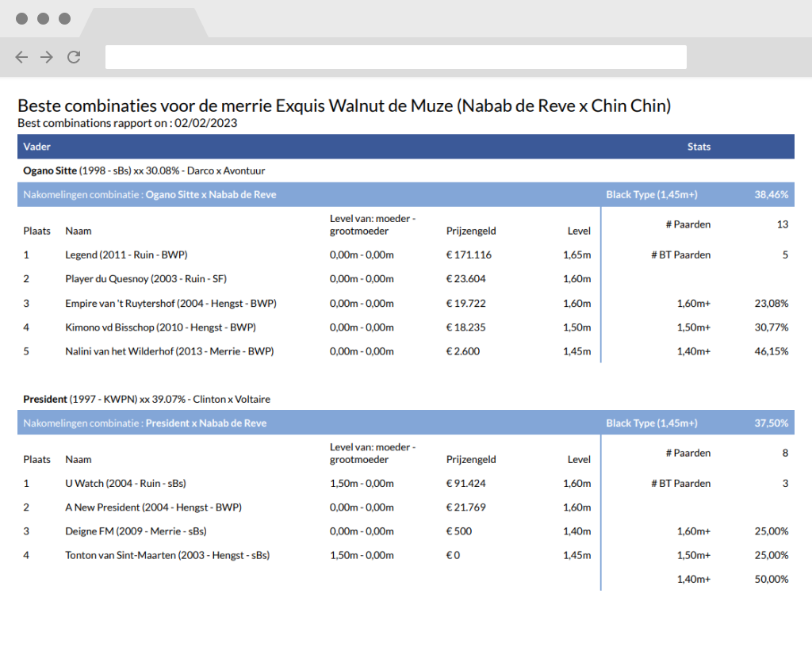
Task: Open Kimono vd Bisschop entry
Action: [x=160, y=327]
